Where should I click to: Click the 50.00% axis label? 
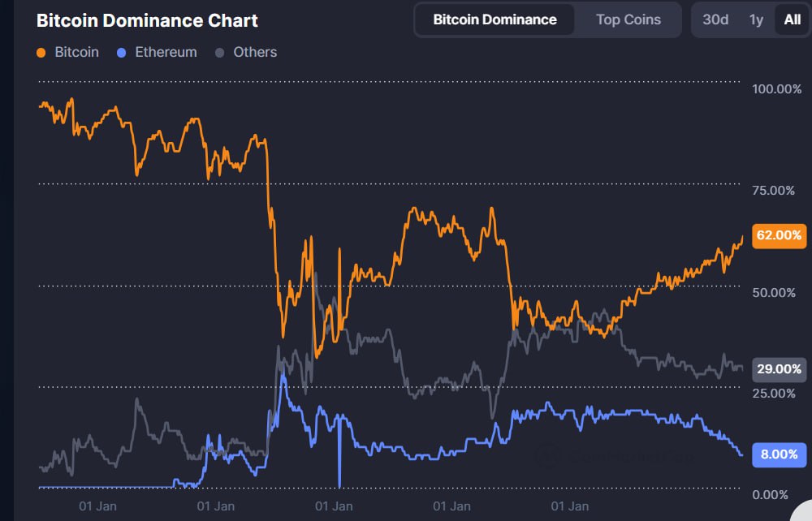click(x=774, y=293)
